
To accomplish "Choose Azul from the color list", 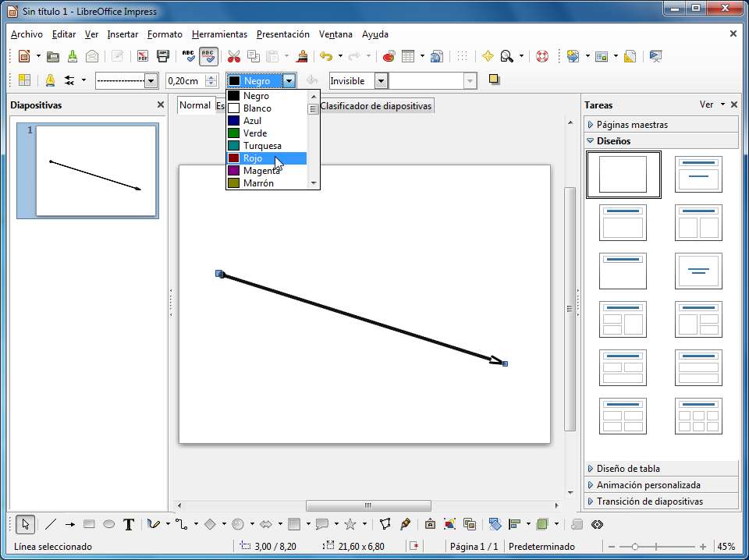I will 267,121.
